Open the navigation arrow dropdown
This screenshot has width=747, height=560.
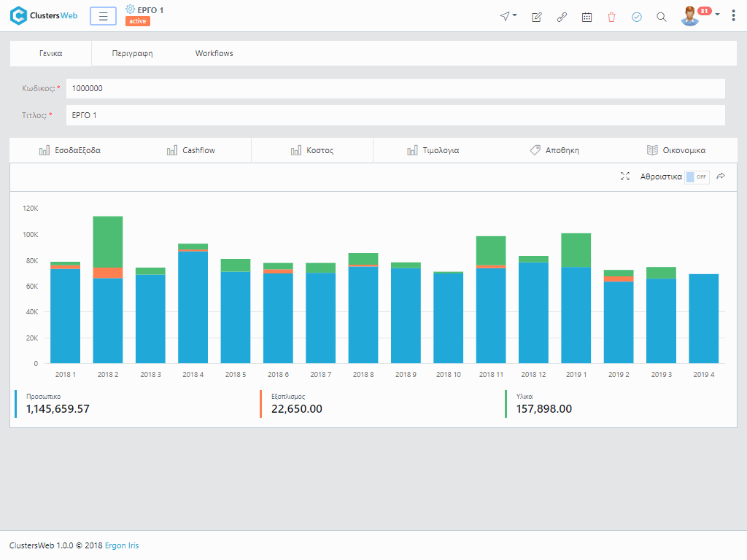click(x=508, y=16)
